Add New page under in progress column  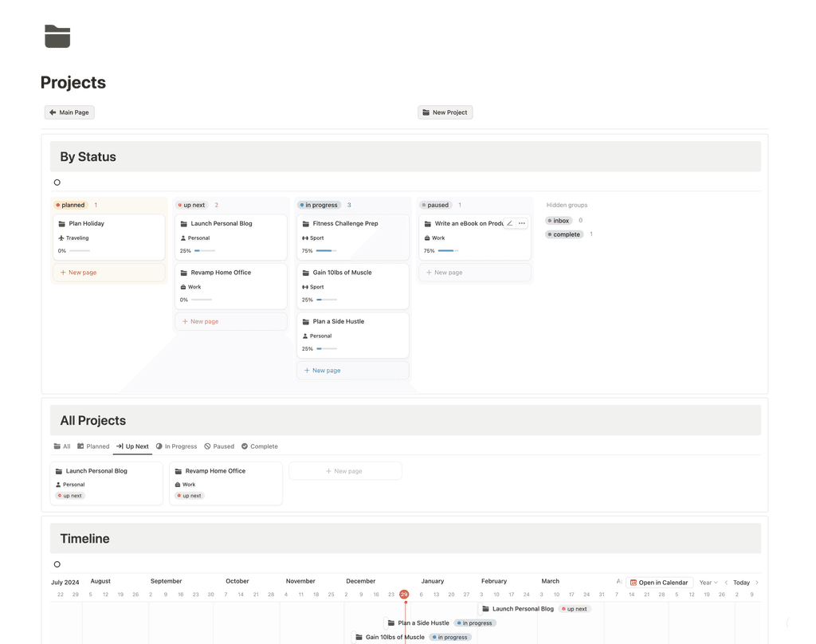click(x=353, y=370)
